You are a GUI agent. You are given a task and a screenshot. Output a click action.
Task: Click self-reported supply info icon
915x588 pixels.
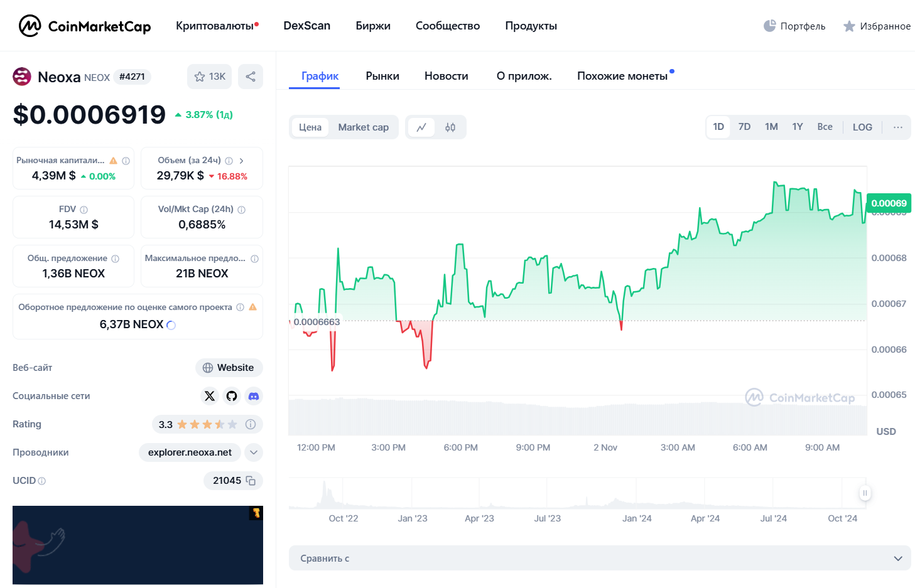click(240, 307)
